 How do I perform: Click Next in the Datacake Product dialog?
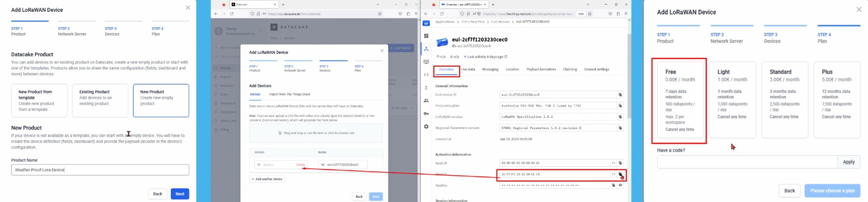pyautogui.click(x=180, y=194)
